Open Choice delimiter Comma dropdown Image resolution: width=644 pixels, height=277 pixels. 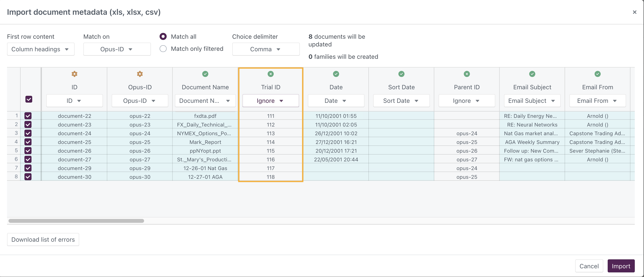click(265, 49)
